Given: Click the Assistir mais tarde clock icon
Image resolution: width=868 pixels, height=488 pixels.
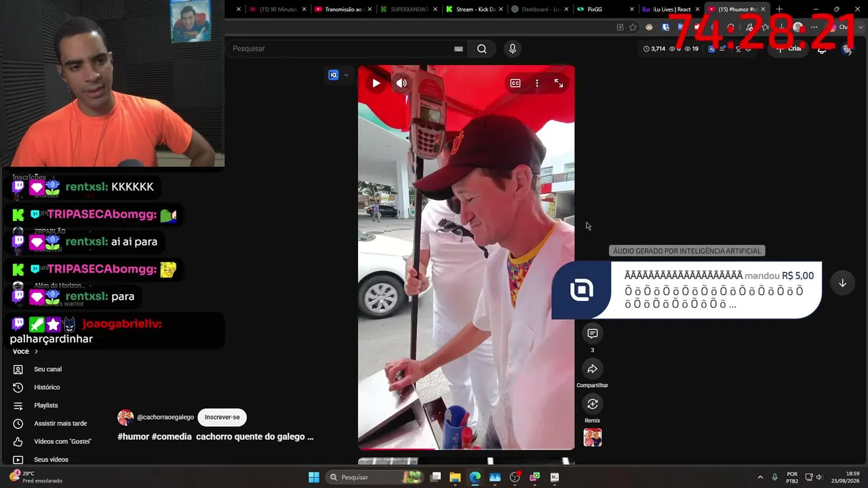Looking at the screenshot, I should click(18, 424).
